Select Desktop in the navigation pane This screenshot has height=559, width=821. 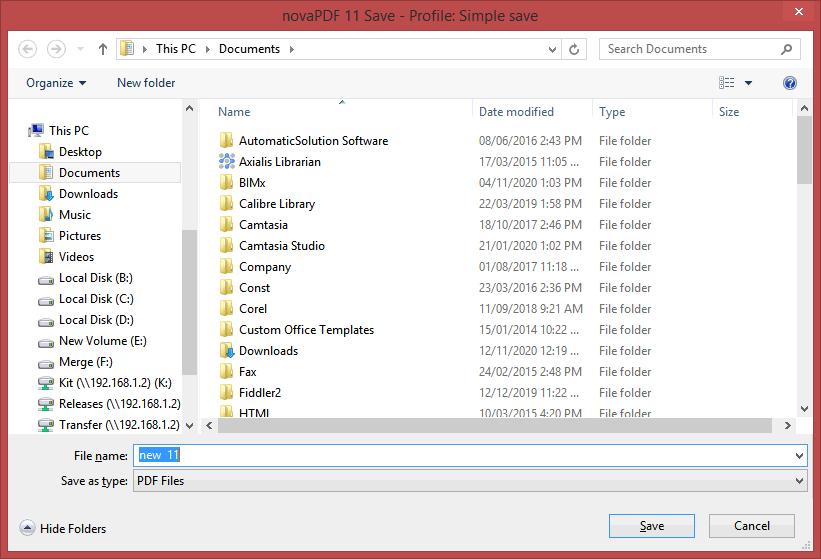click(x=80, y=152)
